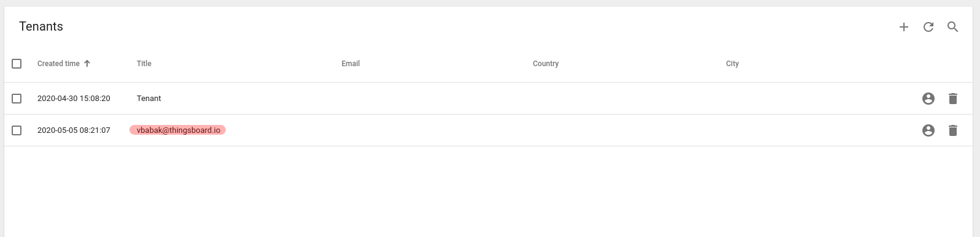Open the tenant search
The image size is (980, 237).
(x=952, y=27)
